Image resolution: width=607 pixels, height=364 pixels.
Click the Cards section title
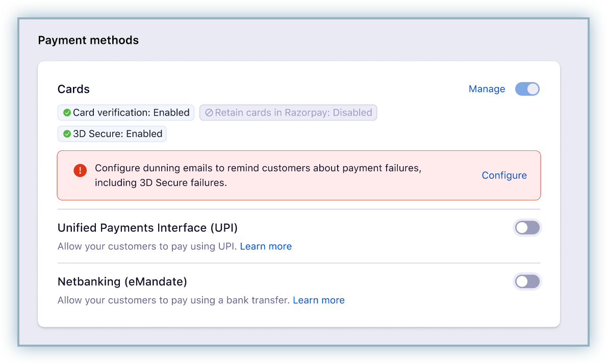pos(73,89)
